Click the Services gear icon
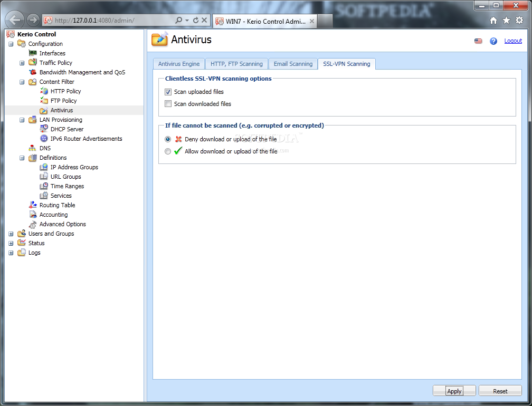The height and width of the screenshot is (406, 532). pyautogui.click(x=44, y=196)
